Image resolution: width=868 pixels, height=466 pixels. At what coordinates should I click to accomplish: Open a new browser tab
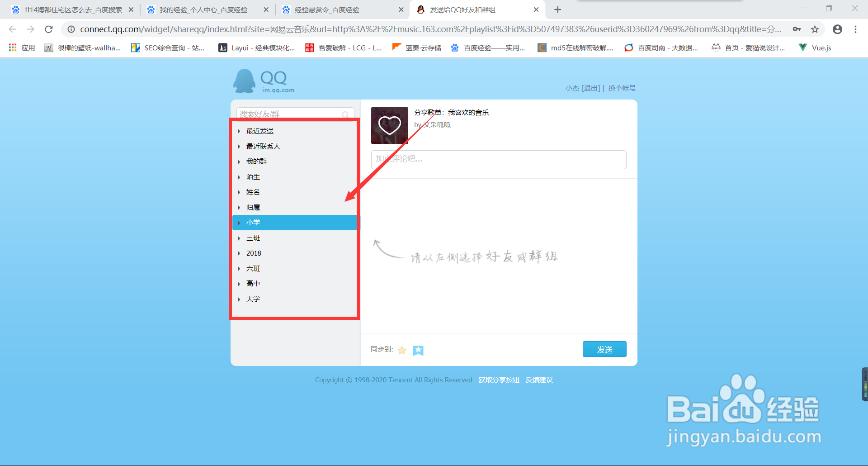click(558, 10)
